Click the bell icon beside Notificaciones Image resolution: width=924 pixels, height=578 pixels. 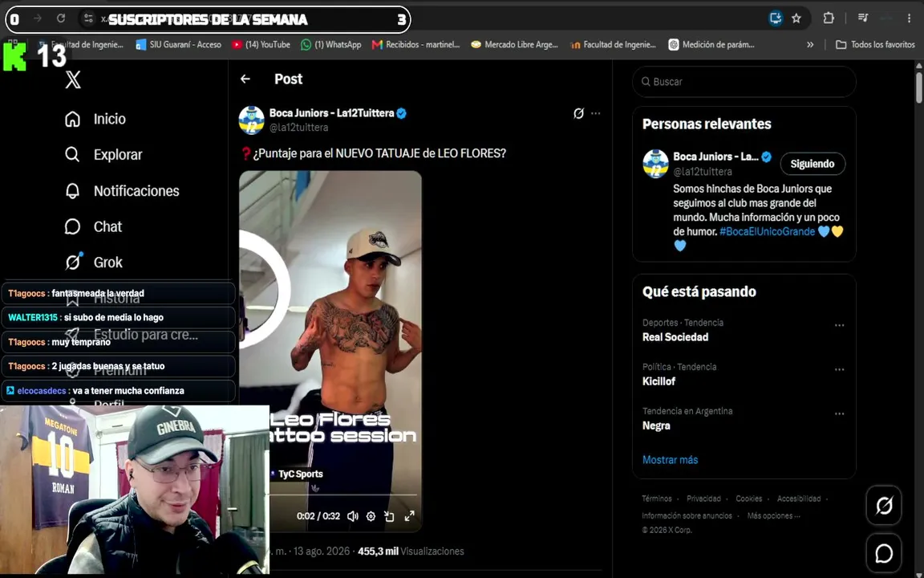pos(72,191)
